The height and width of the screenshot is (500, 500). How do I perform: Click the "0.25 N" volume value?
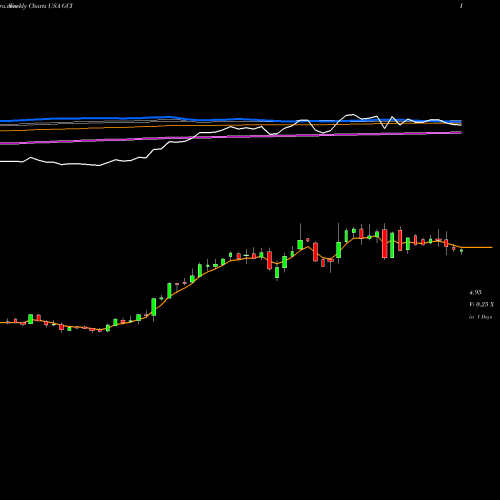tap(485, 304)
